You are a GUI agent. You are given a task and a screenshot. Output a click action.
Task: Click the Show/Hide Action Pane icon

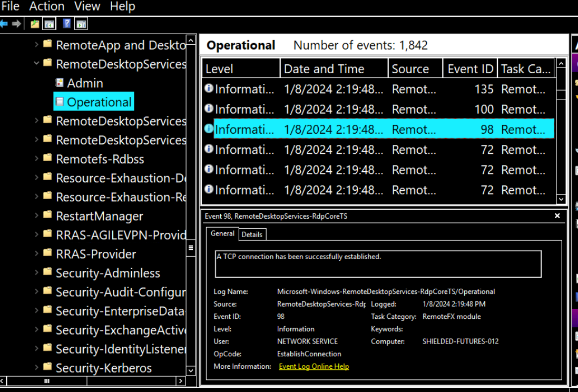coord(81,24)
